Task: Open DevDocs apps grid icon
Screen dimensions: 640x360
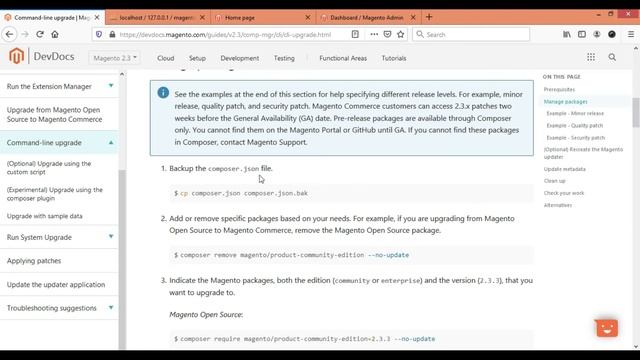Action: pyautogui.click(x=591, y=57)
